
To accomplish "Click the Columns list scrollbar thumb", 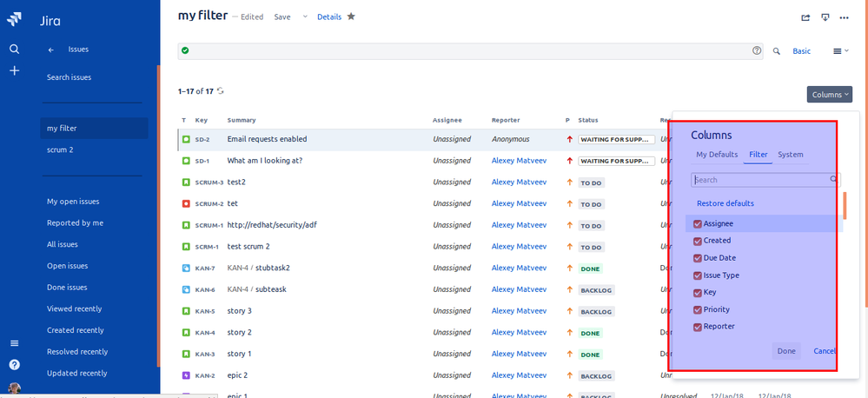I will pos(845,205).
